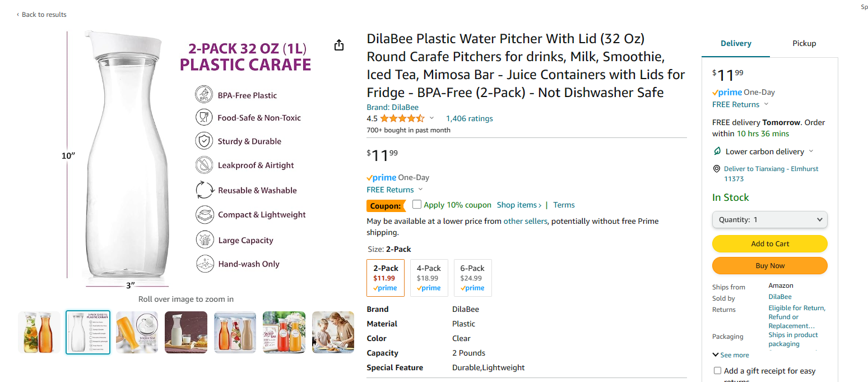Click the star rating icons
This screenshot has width=868, height=382.
coord(402,118)
